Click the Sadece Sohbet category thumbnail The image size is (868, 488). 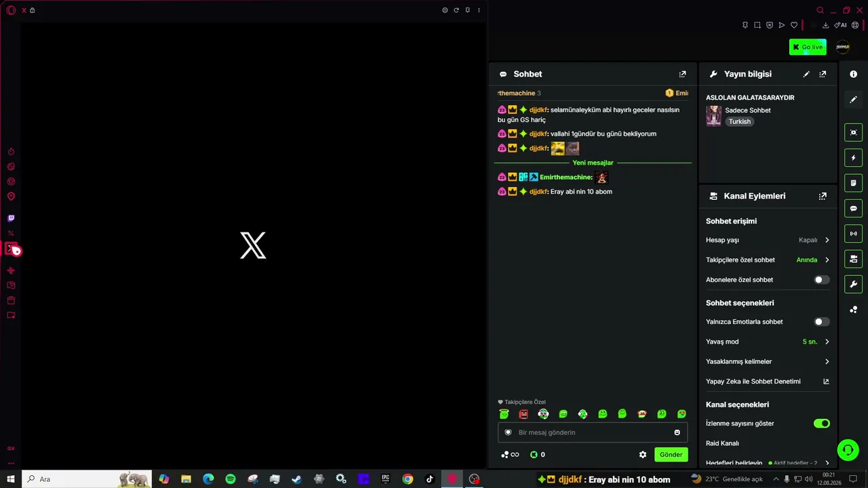(x=713, y=115)
